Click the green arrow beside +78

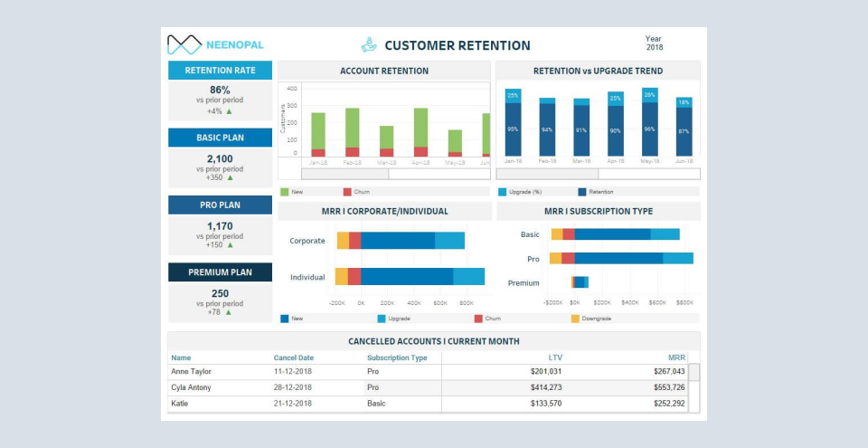click(228, 313)
